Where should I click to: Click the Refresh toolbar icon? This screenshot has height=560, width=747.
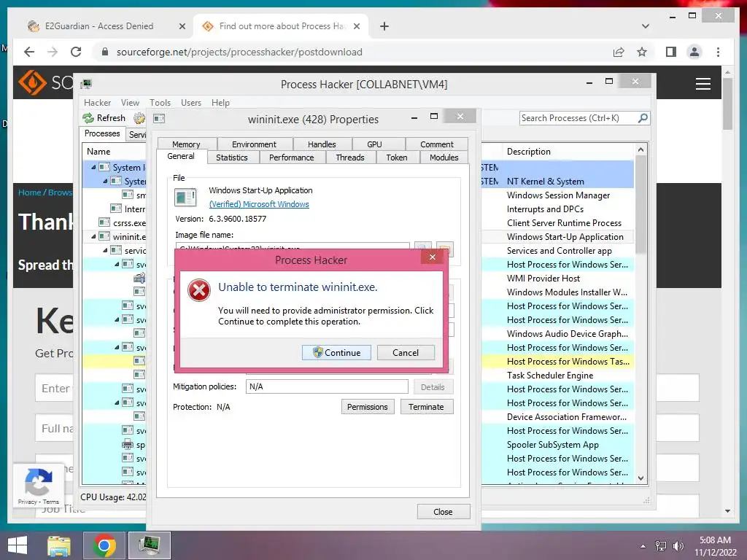click(88, 118)
